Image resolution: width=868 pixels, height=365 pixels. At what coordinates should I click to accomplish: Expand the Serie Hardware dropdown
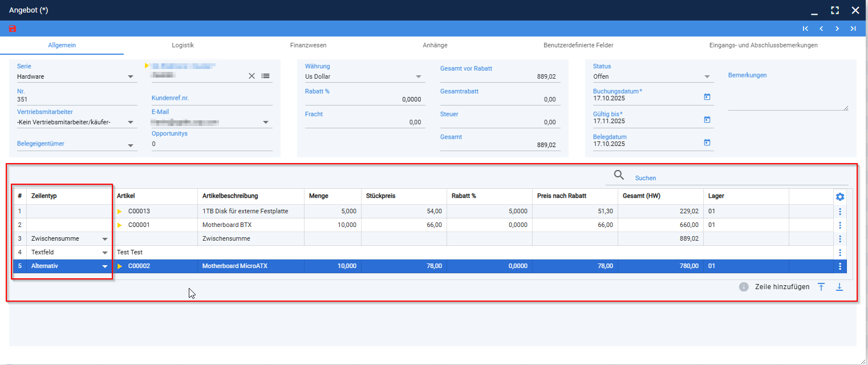(x=131, y=76)
